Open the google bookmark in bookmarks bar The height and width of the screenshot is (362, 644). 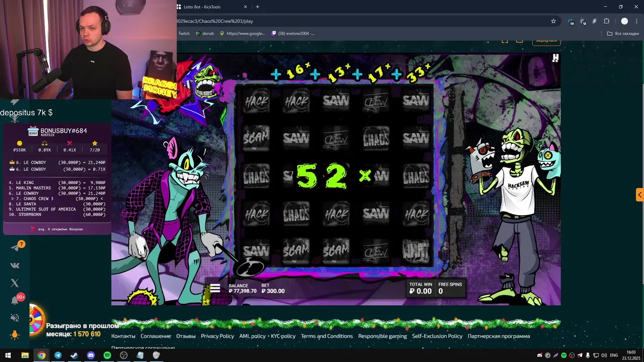tap(242, 33)
